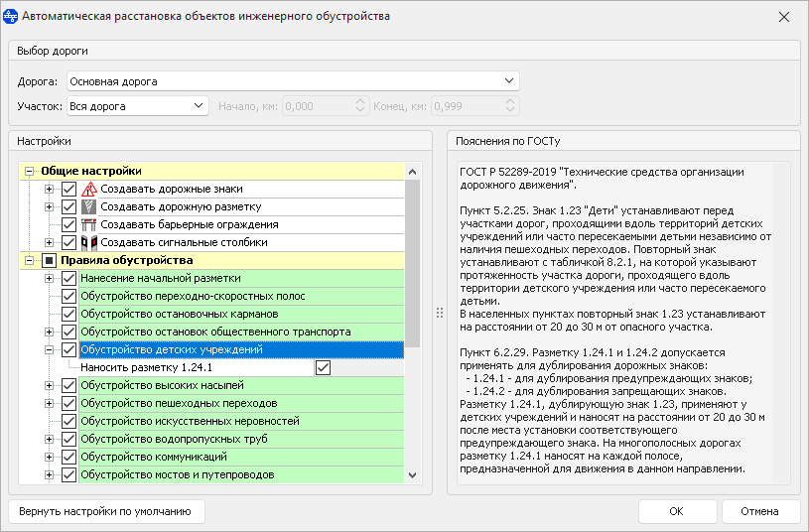Click Вернуть настройки по умолчанию button
Viewport: 809px width, 532px height.
(x=106, y=511)
